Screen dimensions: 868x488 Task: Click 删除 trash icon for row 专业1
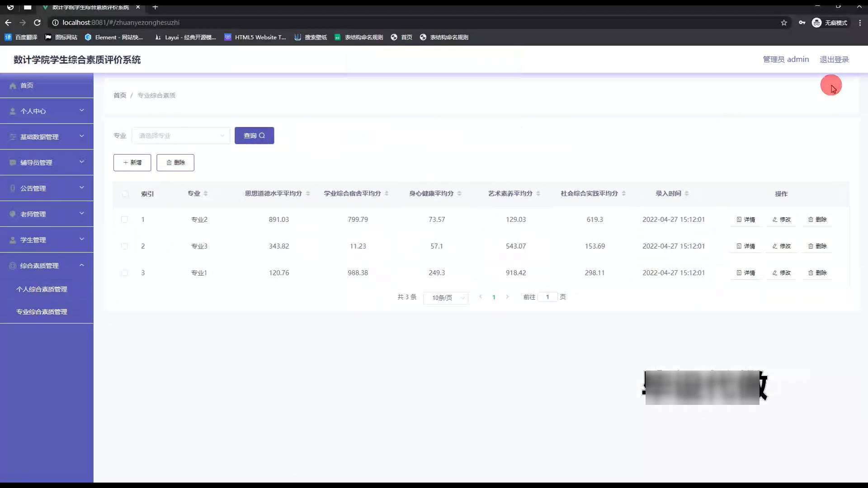[x=811, y=273]
